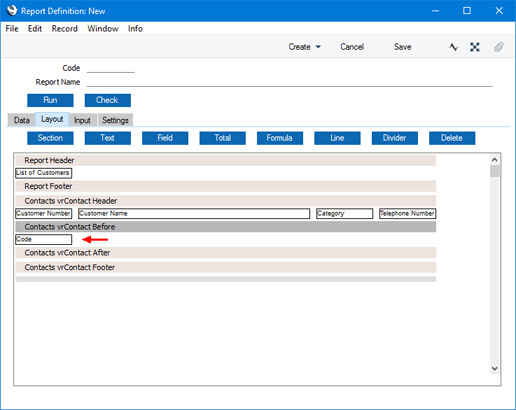Click the Run button
This screenshot has width=516, height=410.
click(x=50, y=100)
